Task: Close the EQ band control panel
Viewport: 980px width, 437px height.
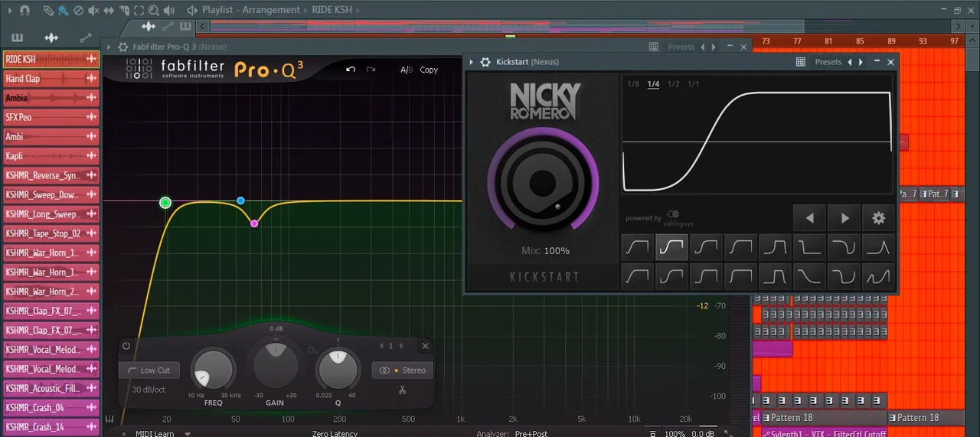Action: pyautogui.click(x=426, y=346)
